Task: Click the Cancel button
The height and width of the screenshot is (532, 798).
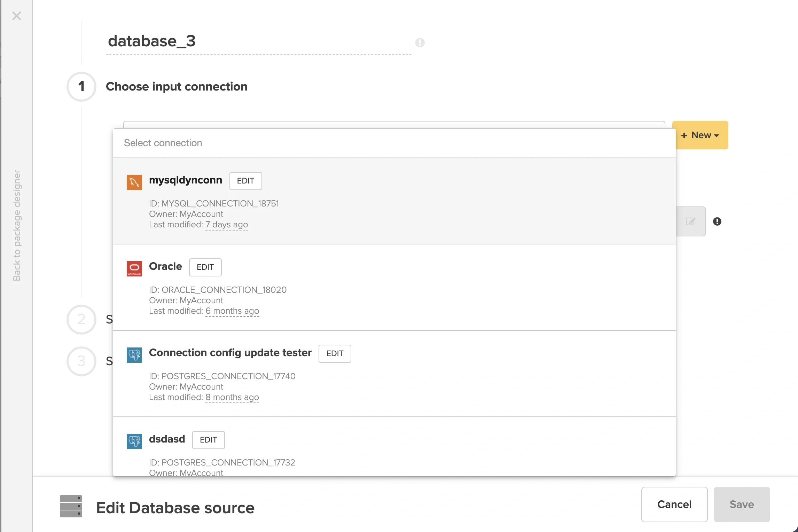Action: (x=674, y=504)
